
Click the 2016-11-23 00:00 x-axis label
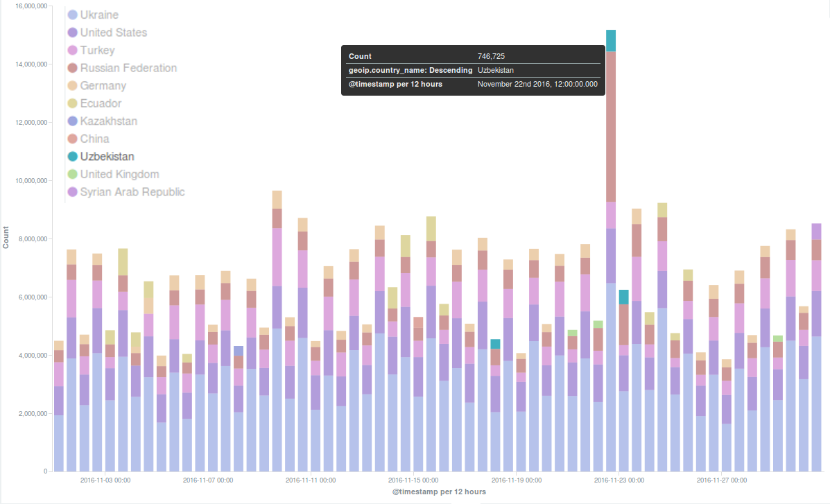pos(619,480)
